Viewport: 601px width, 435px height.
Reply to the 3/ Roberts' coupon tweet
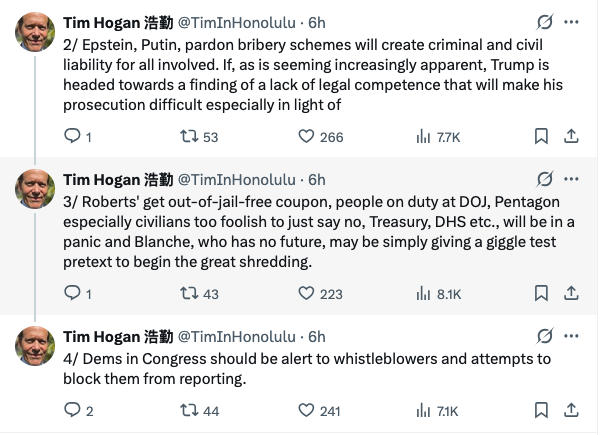71,293
